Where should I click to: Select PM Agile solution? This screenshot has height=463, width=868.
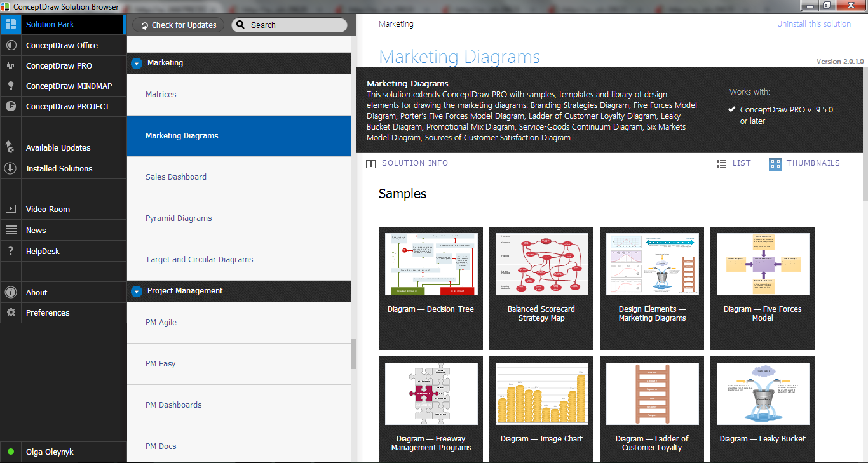(x=239, y=323)
